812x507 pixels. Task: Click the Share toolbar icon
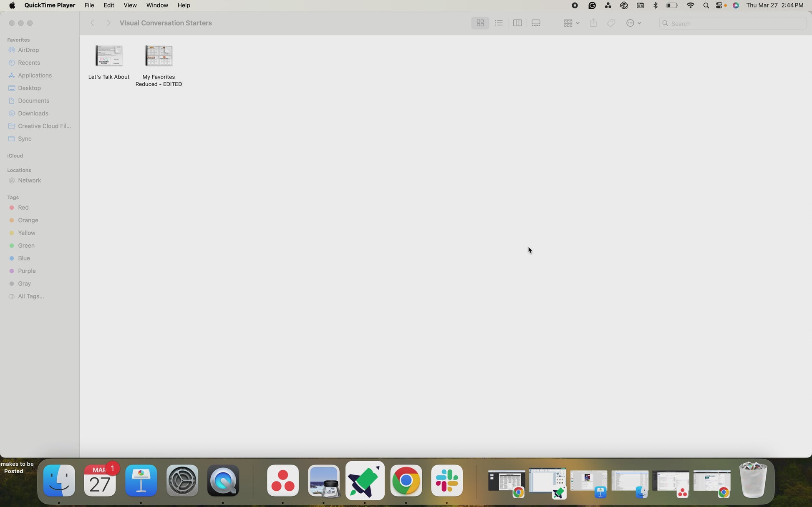[593, 23]
